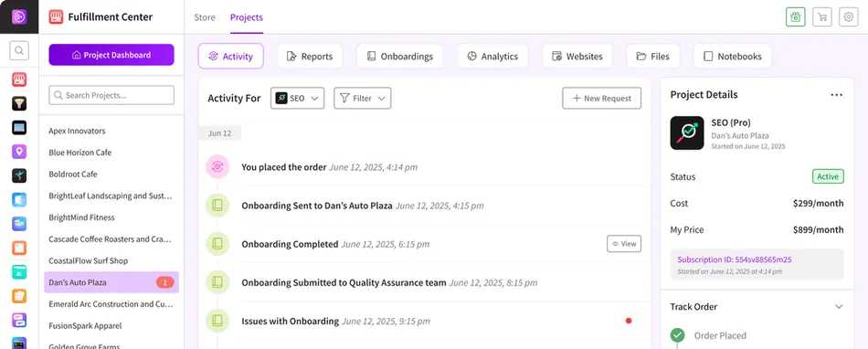
Task: Select CoastalFlow Surf Shop project
Action: (x=88, y=260)
